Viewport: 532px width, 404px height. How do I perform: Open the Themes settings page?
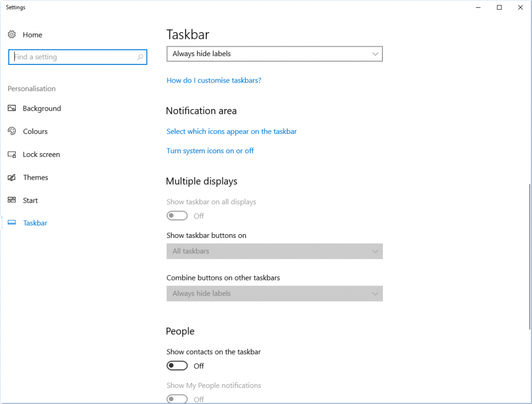(35, 178)
